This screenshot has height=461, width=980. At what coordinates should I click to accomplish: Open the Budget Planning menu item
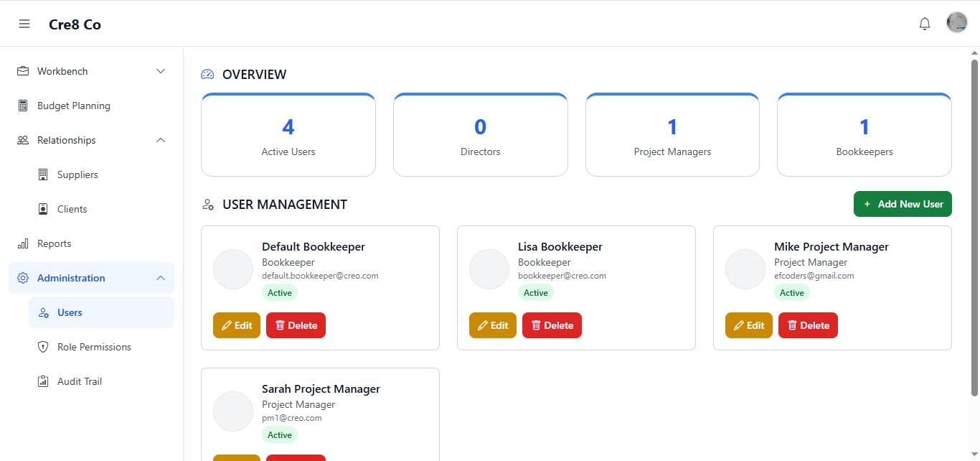74,106
